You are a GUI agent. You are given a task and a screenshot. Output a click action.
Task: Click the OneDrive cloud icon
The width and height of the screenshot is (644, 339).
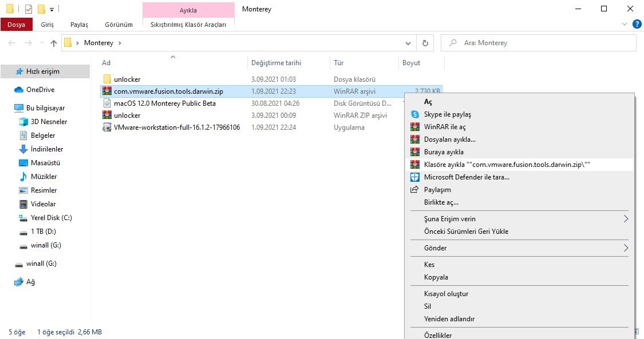19,90
